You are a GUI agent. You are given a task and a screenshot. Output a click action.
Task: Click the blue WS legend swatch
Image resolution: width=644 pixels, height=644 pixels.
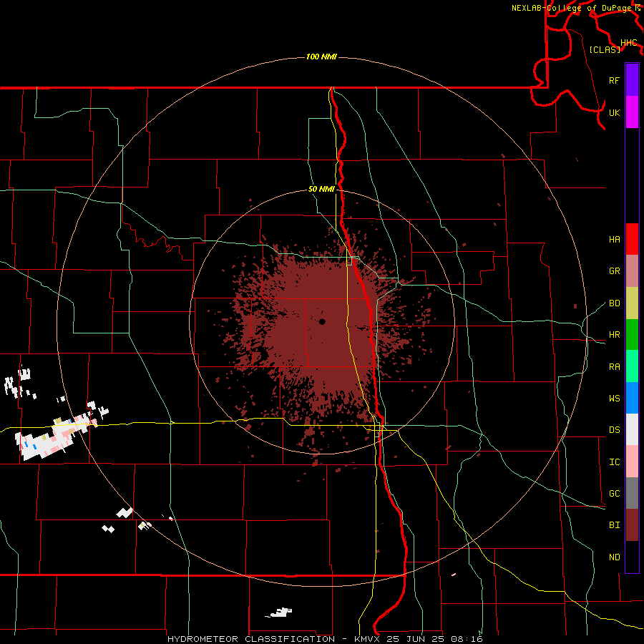click(632, 398)
